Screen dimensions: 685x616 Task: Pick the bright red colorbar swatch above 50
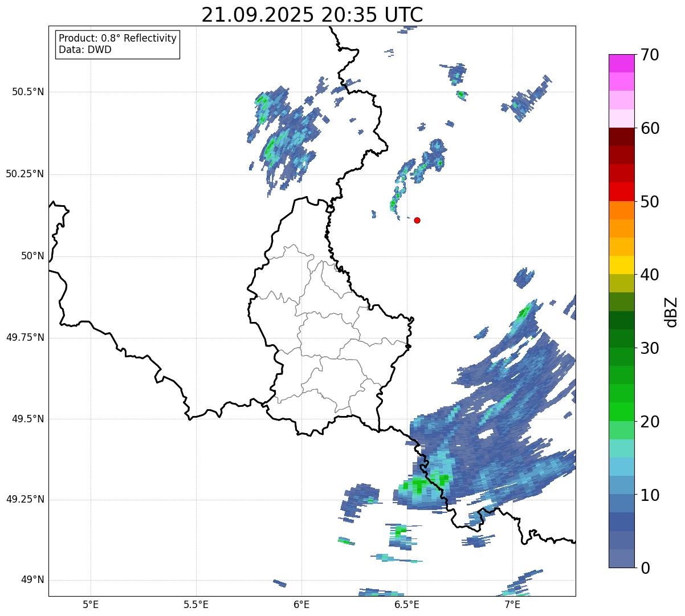click(622, 192)
